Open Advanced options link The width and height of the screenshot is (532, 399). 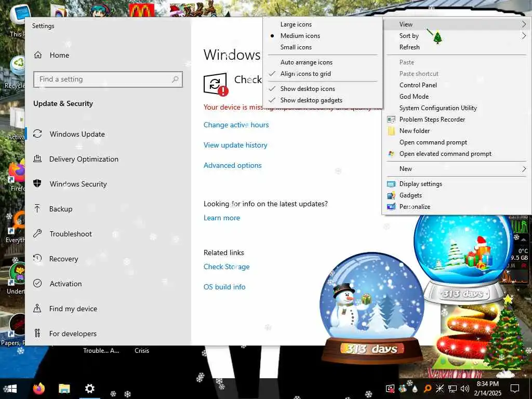point(232,165)
